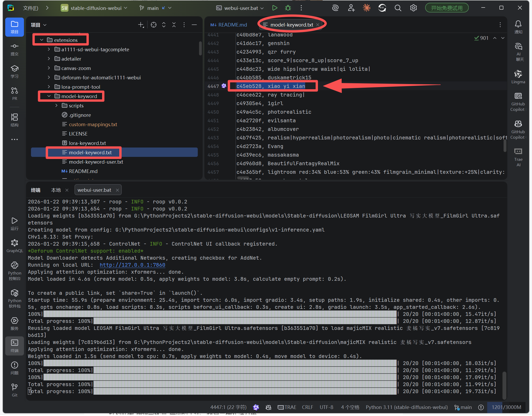Click the Debug bug icon

coord(288,8)
